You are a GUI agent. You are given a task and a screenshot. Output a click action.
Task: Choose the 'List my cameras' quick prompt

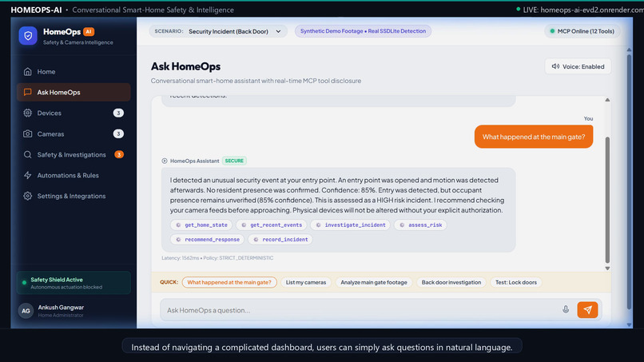(306, 282)
